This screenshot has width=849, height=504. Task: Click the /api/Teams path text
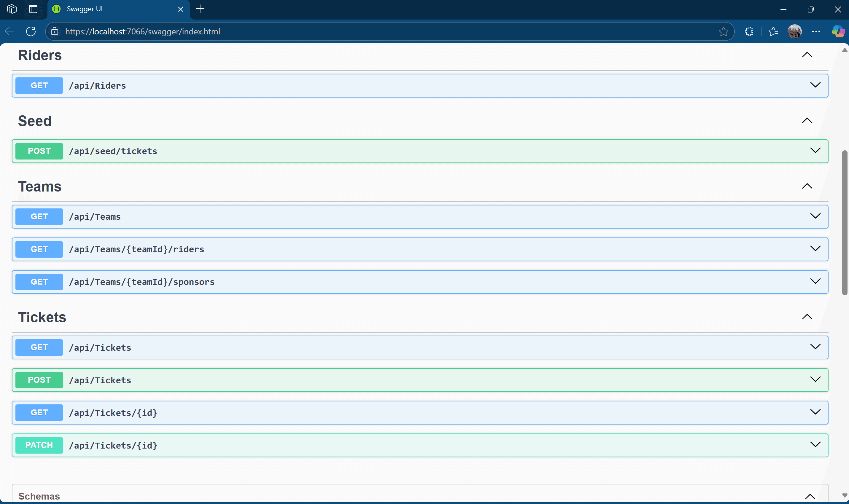[x=95, y=217]
